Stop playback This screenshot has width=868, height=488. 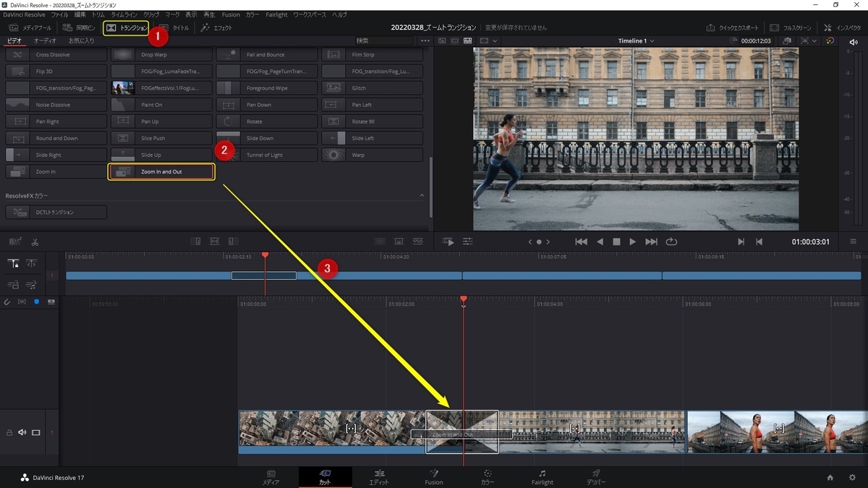pos(616,241)
